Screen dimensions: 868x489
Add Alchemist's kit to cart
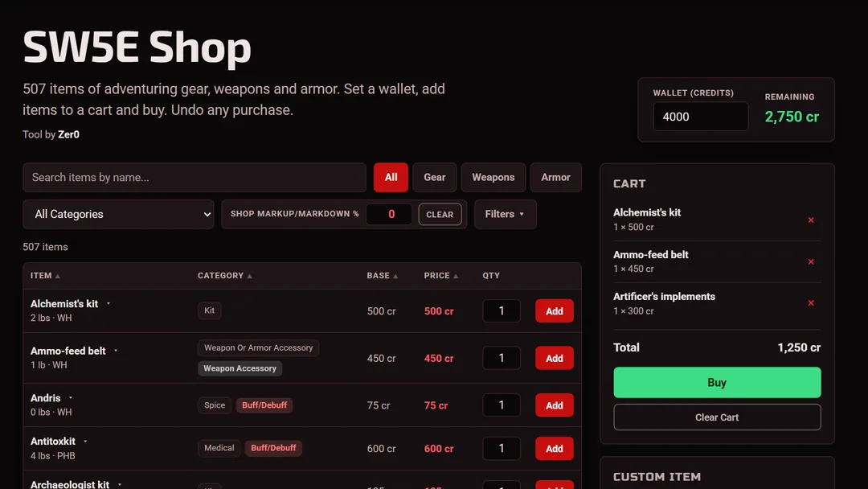tap(554, 311)
